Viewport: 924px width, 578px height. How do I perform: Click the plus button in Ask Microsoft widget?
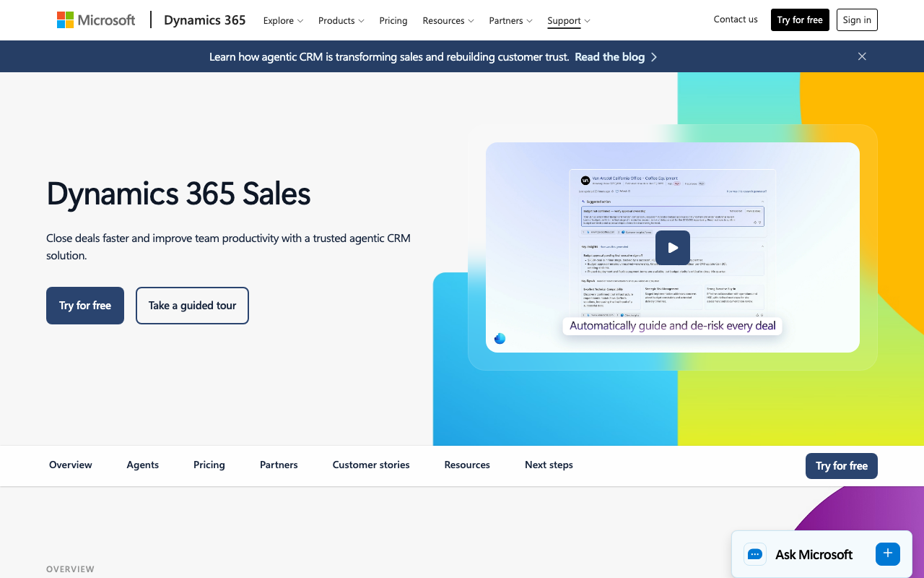(888, 553)
